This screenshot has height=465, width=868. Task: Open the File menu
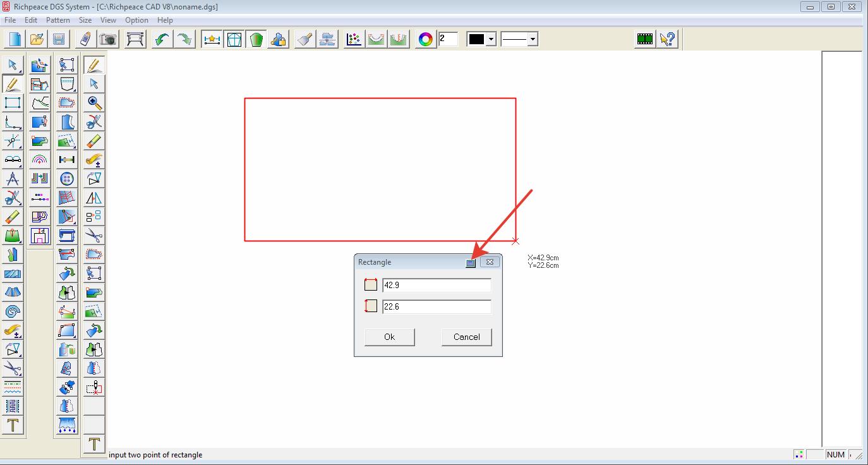click(10, 20)
